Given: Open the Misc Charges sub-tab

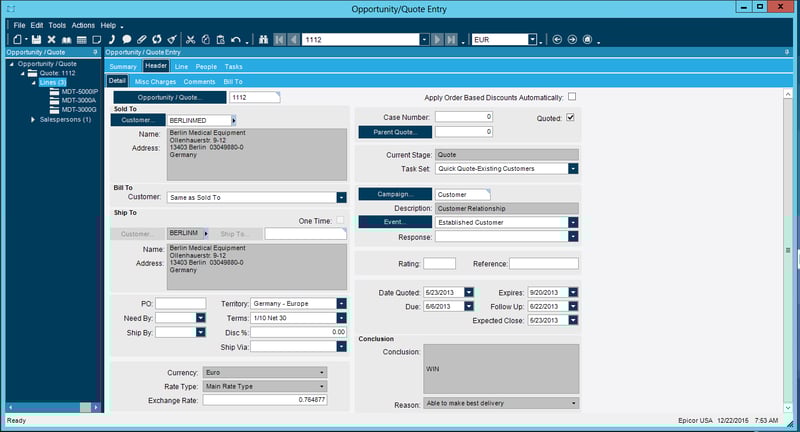Looking at the screenshot, I should pyautogui.click(x=155, y=82).
